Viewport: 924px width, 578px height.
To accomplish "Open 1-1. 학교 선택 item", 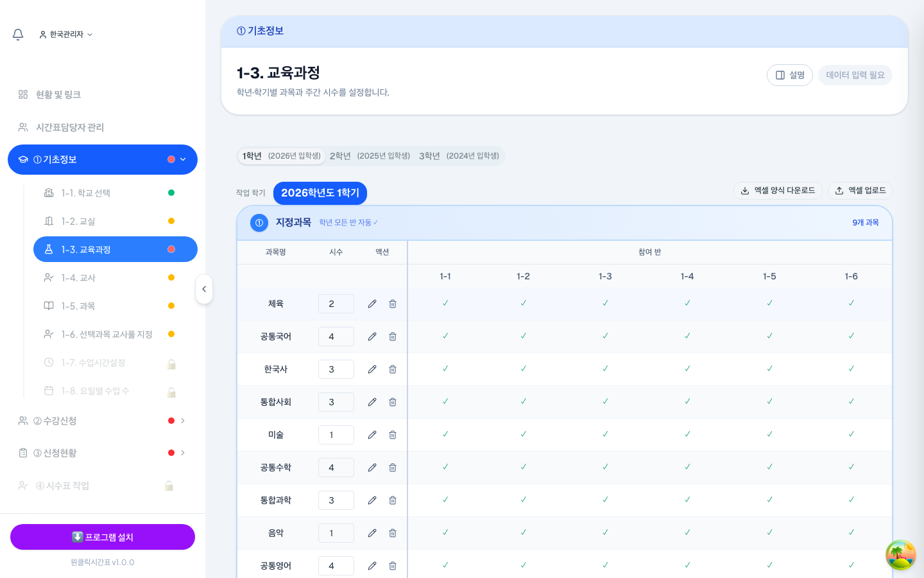I will point(116,193).
